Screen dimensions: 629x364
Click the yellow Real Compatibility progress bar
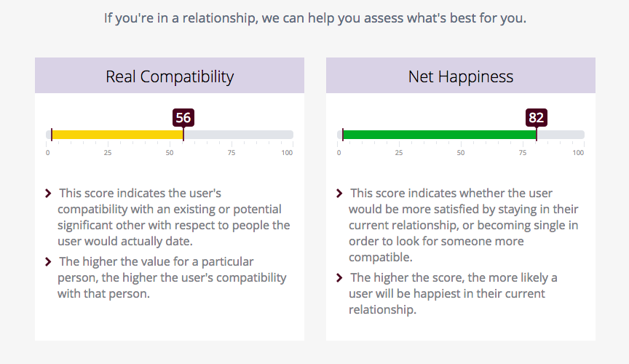click(116, 135)
